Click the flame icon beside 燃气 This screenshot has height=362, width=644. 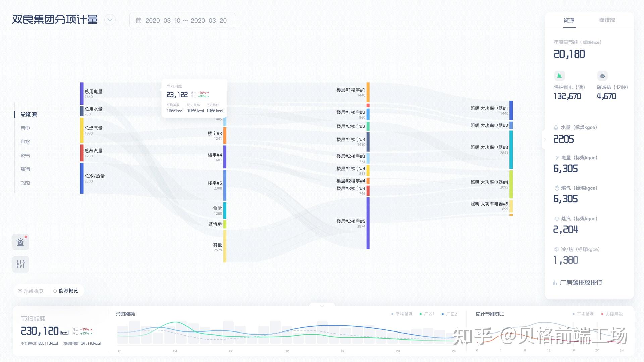(x=557, y=188)
